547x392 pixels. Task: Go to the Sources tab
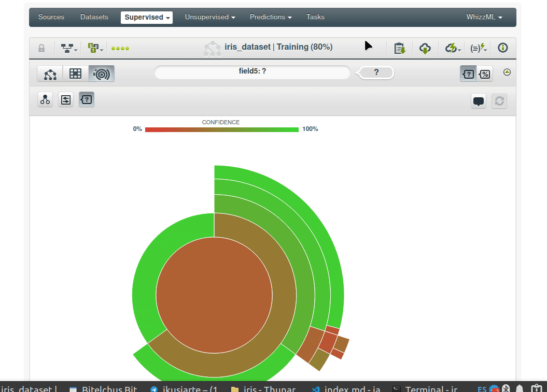(x=51, y=17)
